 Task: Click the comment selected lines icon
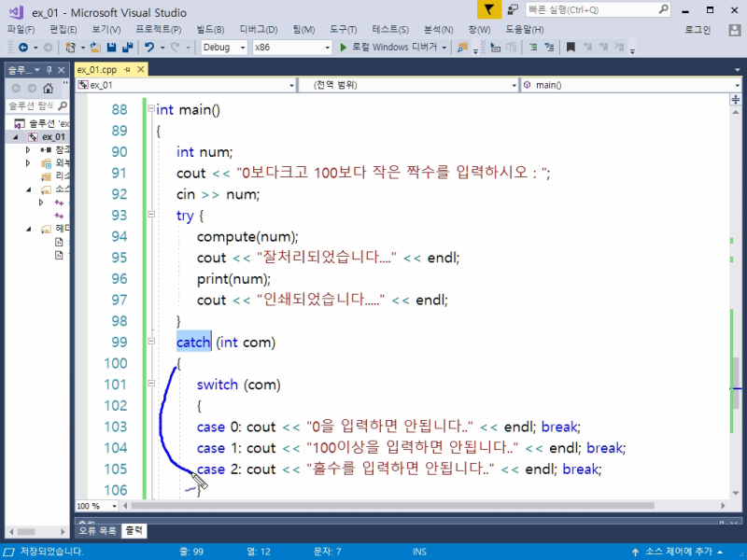(x=533, y=48)
